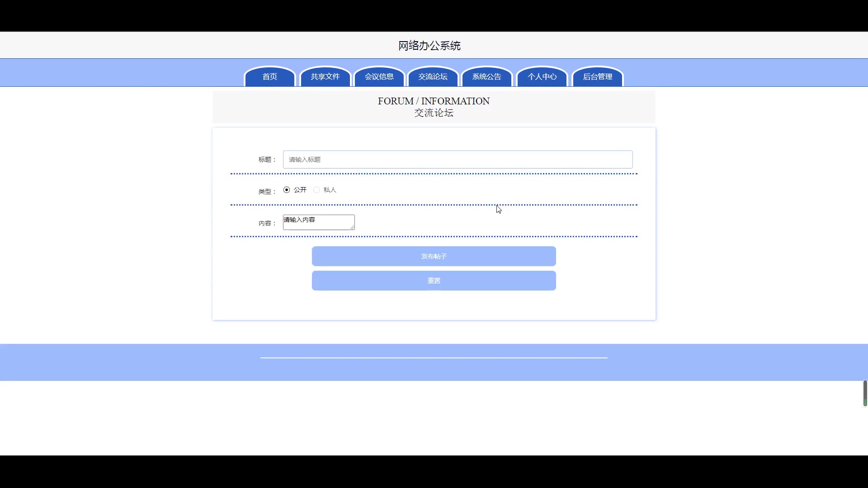Click the 交流论坛 subtitle under the heading
The width and height of the screenshot is (868, 488).
tap(434, 113)
